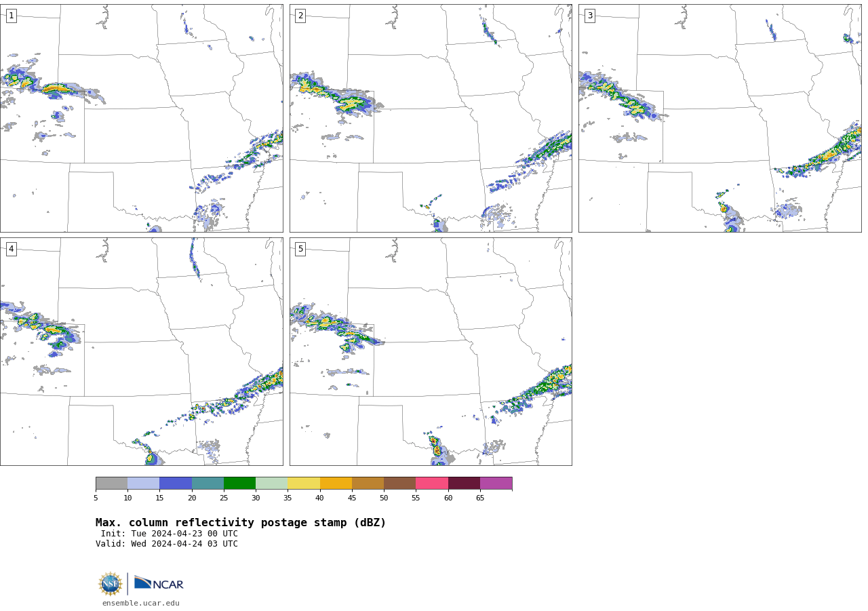Click the panel number label 1
Screen dimensions: 868x611
click(x=11, y=16)
